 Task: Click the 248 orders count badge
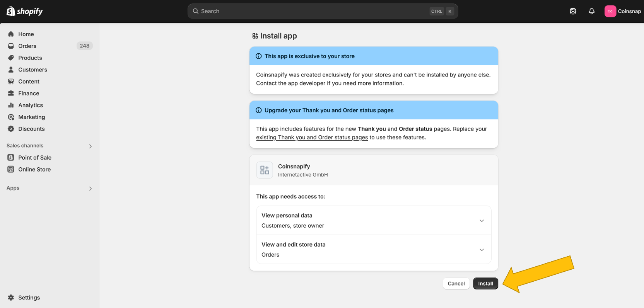click(84, 46)
